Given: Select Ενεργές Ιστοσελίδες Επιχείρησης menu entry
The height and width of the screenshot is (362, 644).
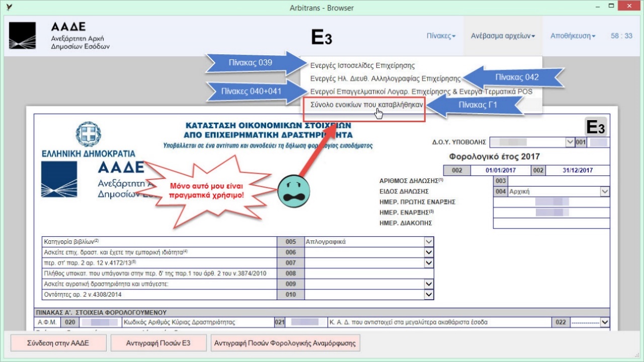Looking at the screenshot, I should pos(362,65).
